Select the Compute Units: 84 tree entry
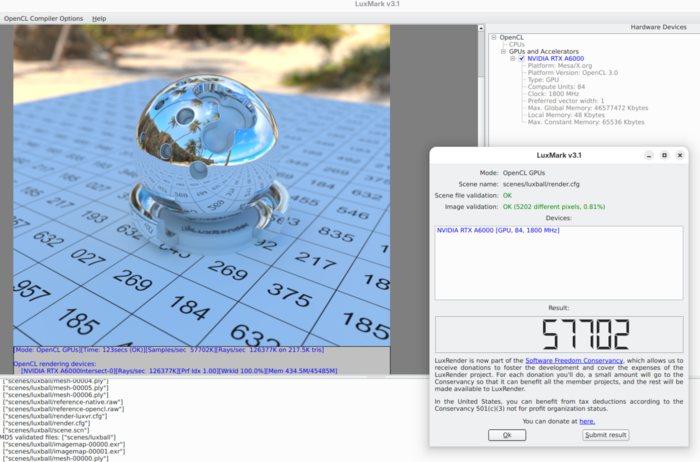This screenshot has height=462, width=700. [x=564, y=87]
